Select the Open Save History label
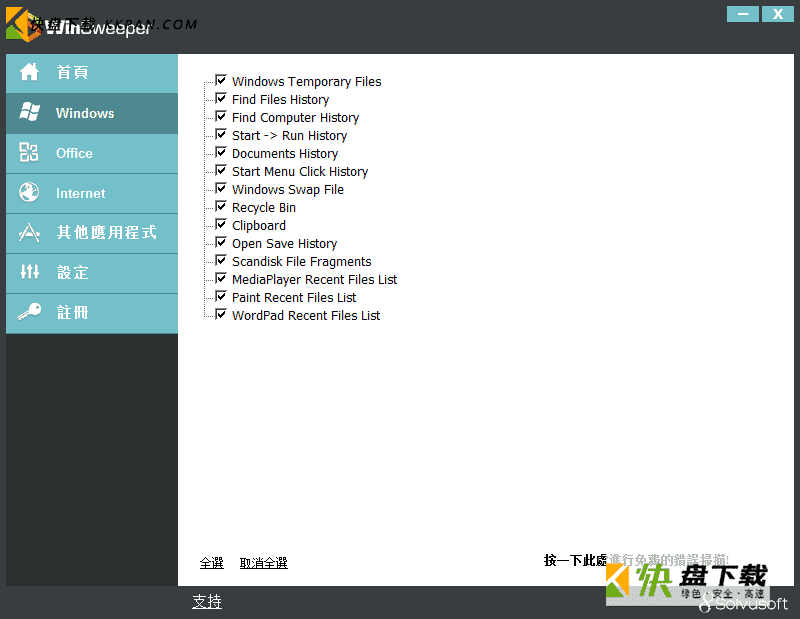The height and width of the screenshot is (619, 800). pos(284,244)
